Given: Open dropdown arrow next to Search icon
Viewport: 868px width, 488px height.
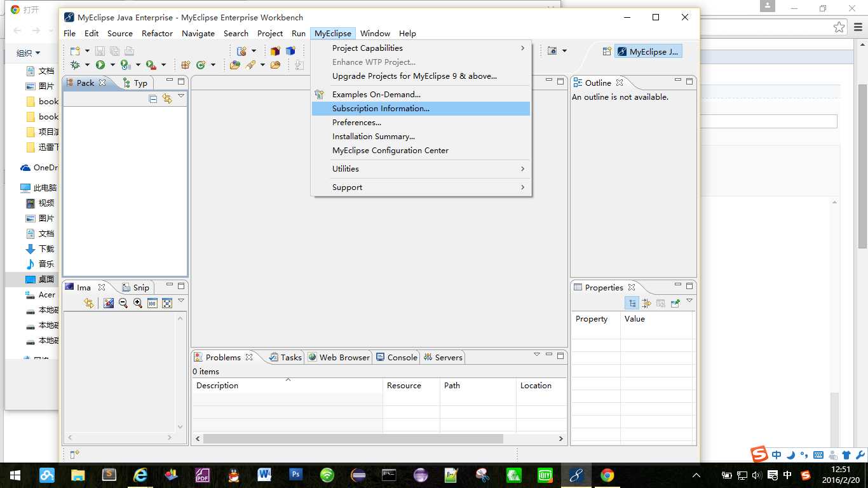Looking at the screenshot, I should [262, 65].
